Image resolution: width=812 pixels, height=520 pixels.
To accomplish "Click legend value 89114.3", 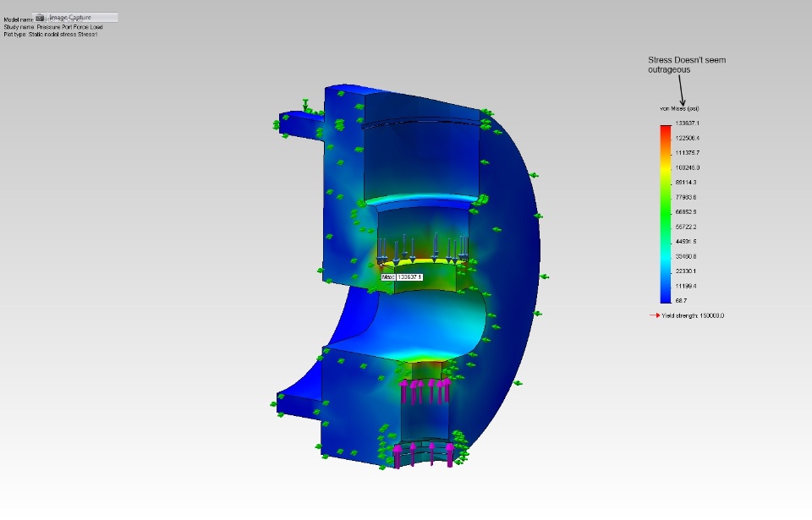I will tap(686, 183).
